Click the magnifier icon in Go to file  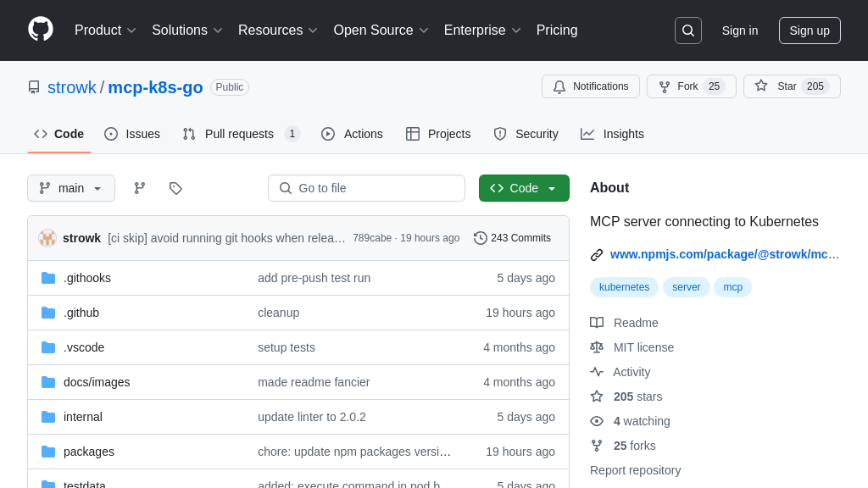click(x=286, y=188)
